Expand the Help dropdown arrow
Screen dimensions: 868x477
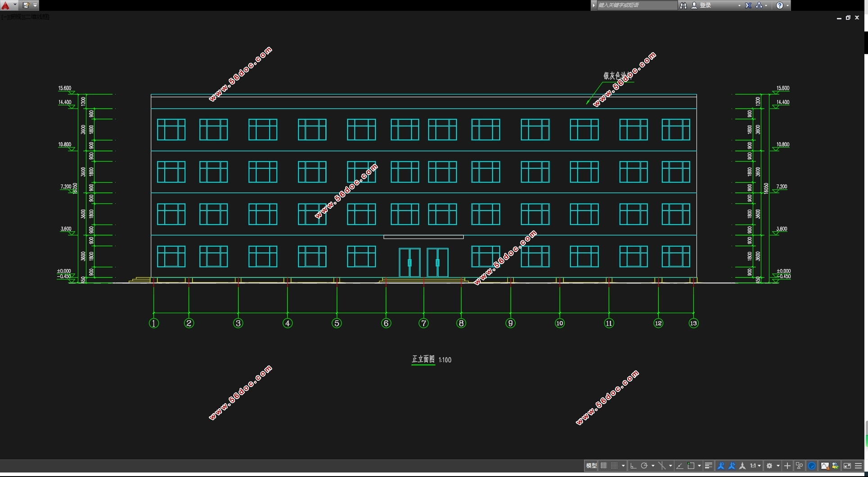787,6
